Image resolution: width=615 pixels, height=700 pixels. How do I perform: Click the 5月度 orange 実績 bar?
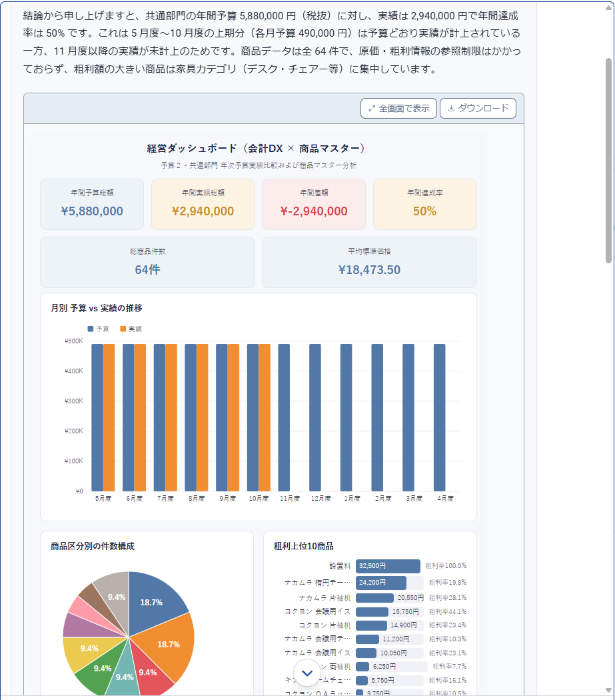109,417
